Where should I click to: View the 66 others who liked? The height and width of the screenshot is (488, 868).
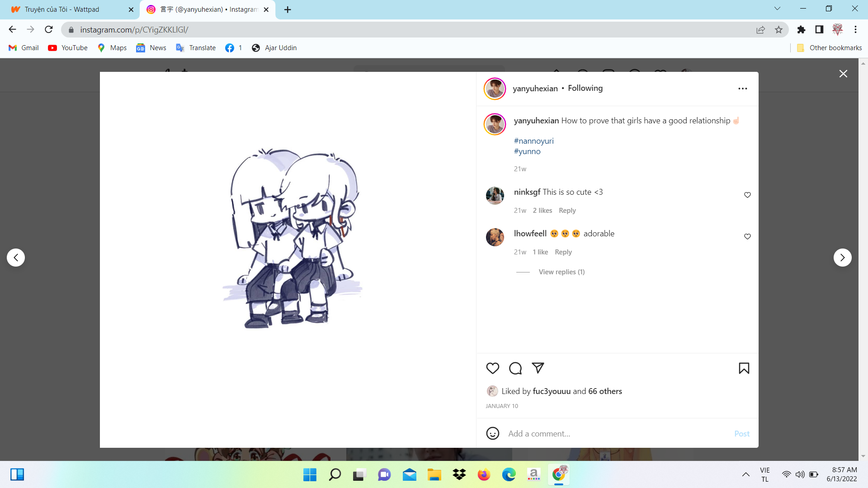(x=605, y=391)
